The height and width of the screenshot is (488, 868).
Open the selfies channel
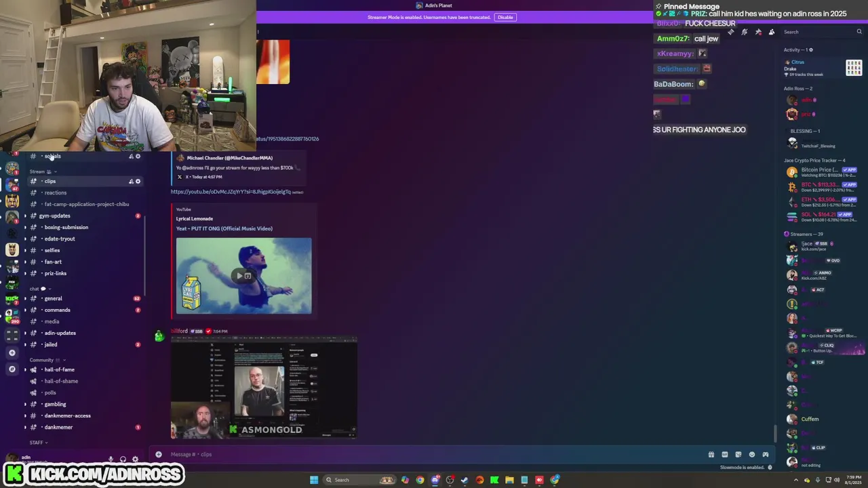85,250
